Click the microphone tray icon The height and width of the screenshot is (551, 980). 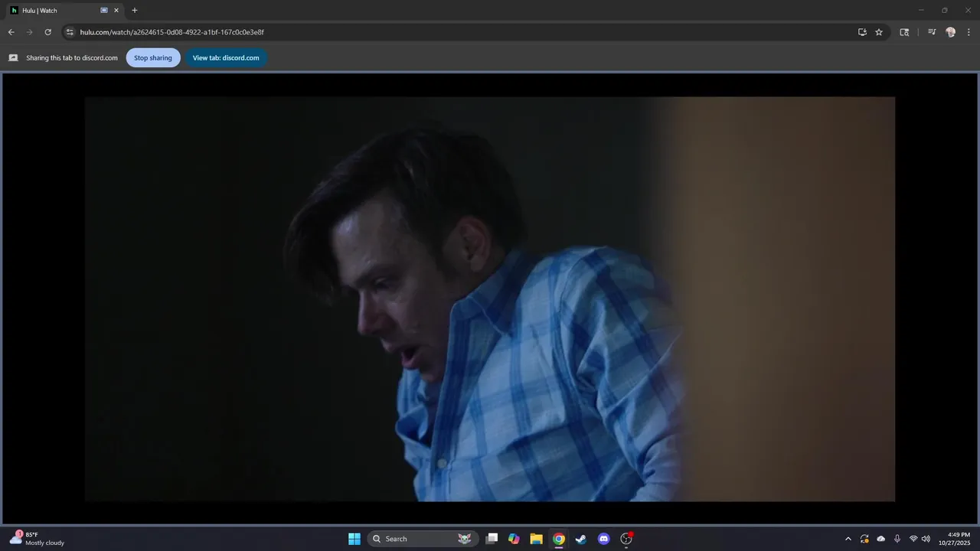pos(897,539)
